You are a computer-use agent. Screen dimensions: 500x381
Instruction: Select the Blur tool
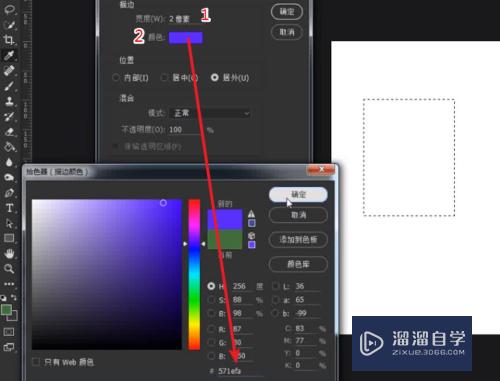[x=9, y=162]
